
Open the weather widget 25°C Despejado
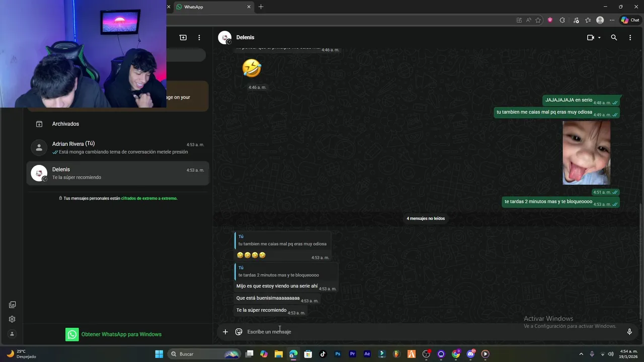coord(20,354)
